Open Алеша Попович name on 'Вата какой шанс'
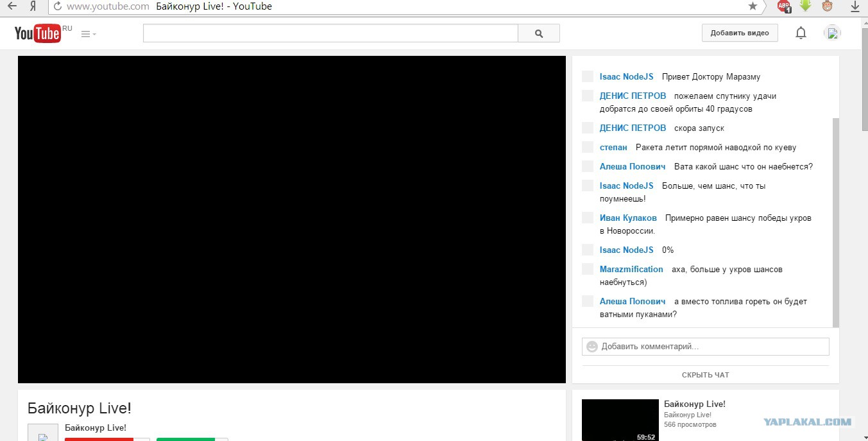 pos(633,166)
